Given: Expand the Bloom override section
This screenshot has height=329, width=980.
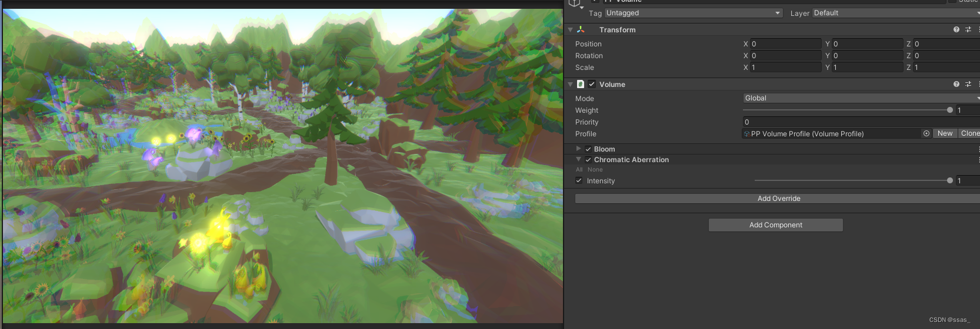Looking at the screenshot, I should tap(579, 149).
